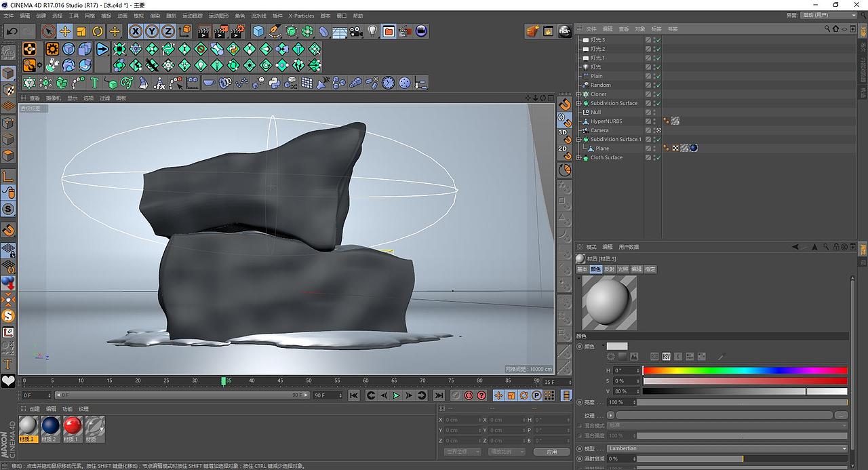Viewport: 868px width, 470px height.
Task: Select the Make Editable tool in left sidebar
Action: click(8, 52)
